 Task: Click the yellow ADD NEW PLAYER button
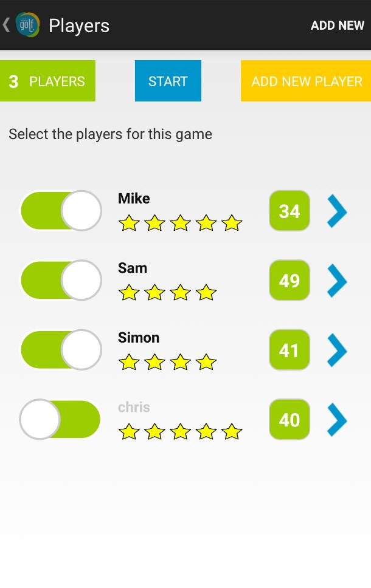point(306,81)
